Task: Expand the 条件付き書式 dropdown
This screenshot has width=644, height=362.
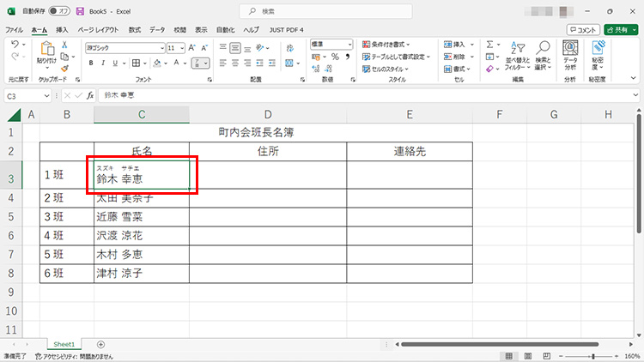Action: point(386,45)
